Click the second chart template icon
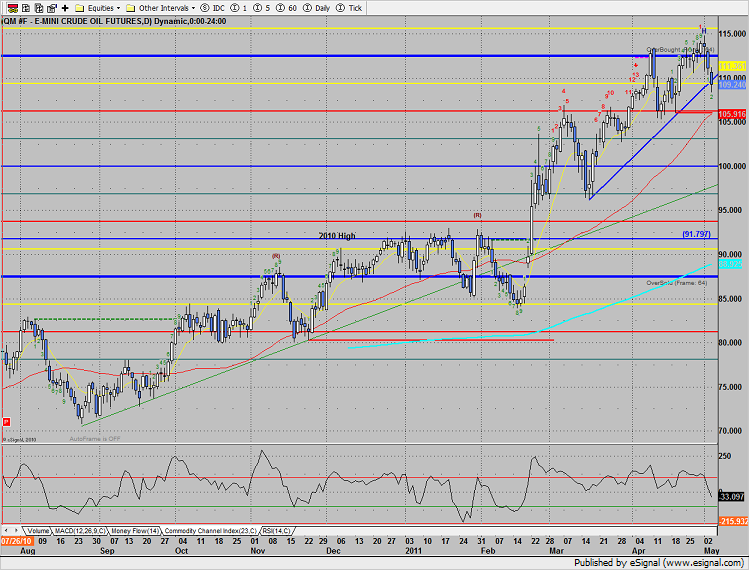The width and height of the screenshot is (749, 570). (39, 8)
